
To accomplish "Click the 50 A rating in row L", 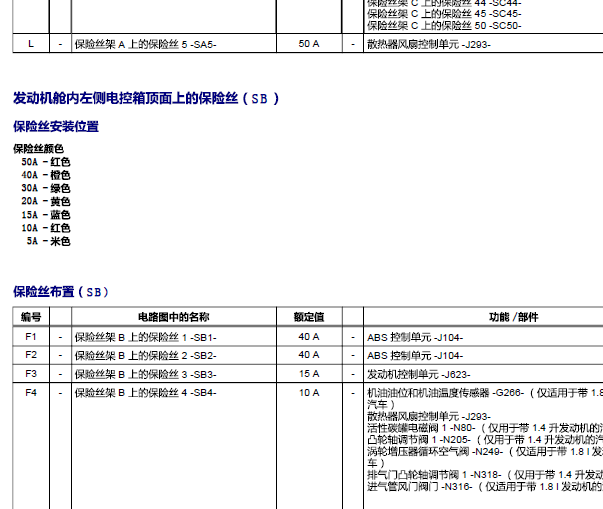I will coord(309,44).
